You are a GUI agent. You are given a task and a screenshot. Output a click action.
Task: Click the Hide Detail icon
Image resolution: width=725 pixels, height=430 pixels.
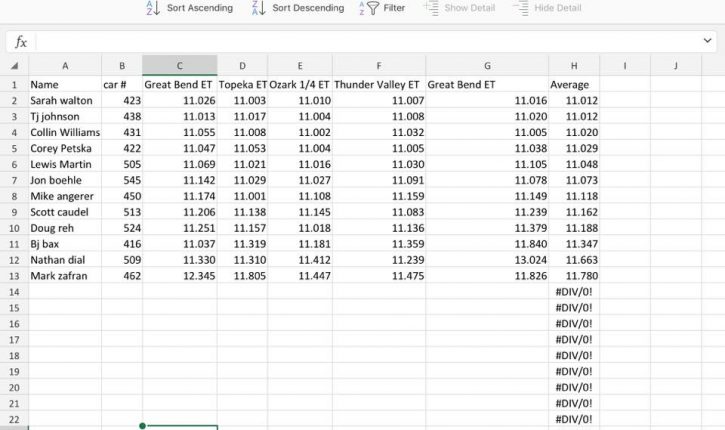[521, 8]
